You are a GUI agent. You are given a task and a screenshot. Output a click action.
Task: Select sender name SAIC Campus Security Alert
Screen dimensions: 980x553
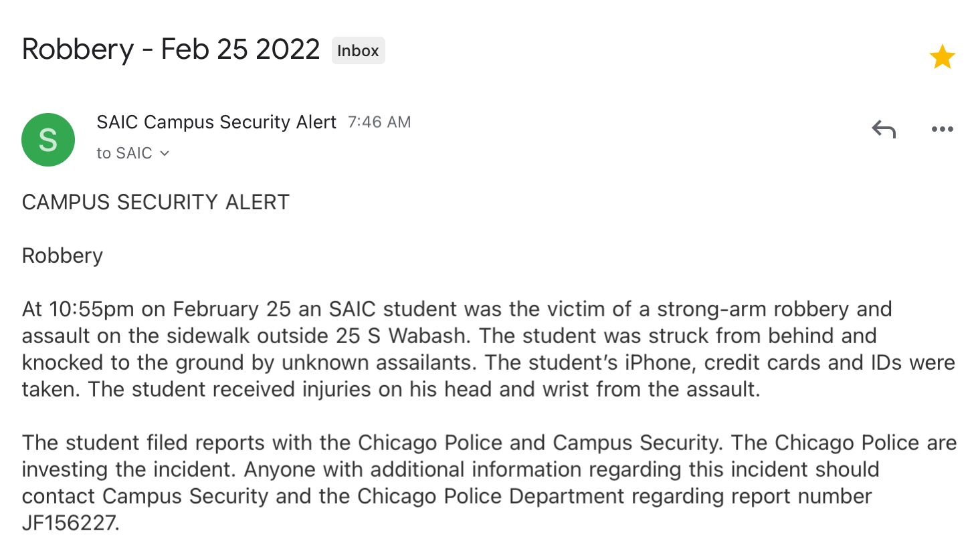[x=216, y=122]
